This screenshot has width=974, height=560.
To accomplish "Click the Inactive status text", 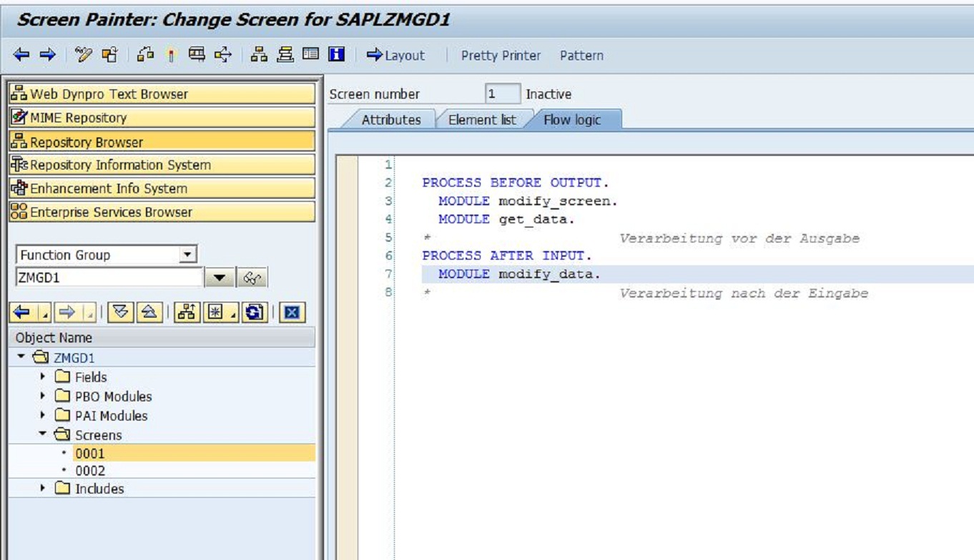I will click(549, 94).
